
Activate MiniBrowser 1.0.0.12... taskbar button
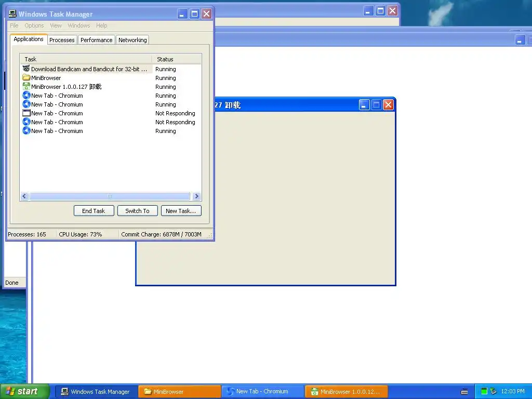click(346, 392)
